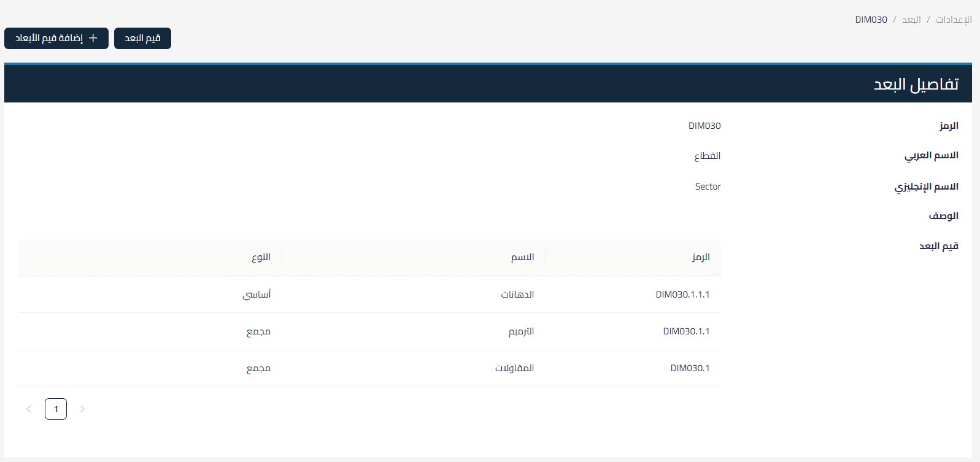980x462 pixels.
Task: Select the DIM030 code value in details
Action: click(x=704, y=126)
